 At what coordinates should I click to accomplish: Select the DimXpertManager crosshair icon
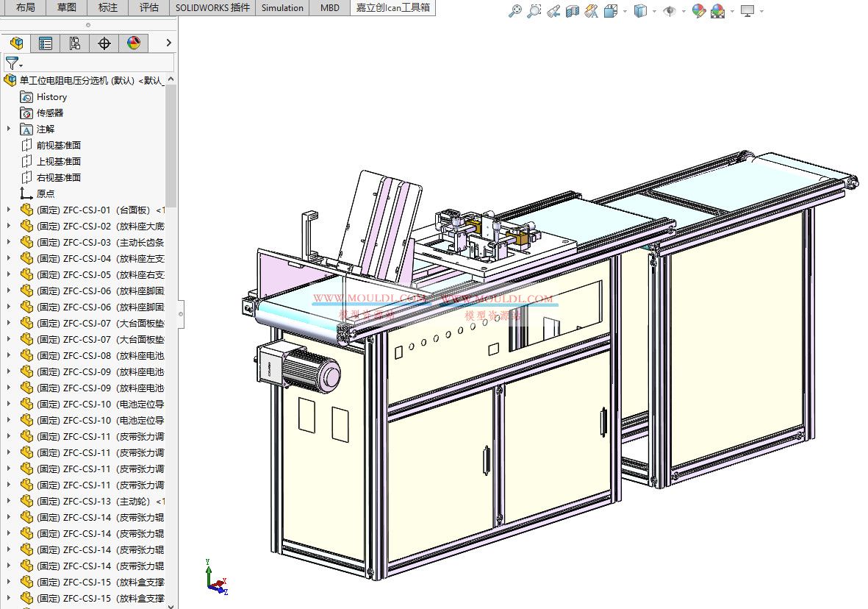pos(104,43)
